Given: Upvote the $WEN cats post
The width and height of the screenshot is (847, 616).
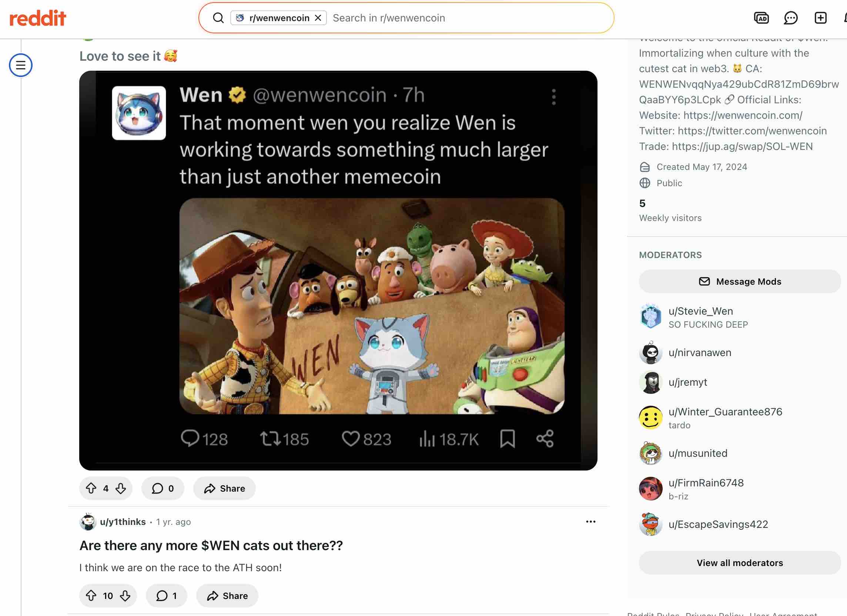Looking at the screenshot, I should 91,595.
